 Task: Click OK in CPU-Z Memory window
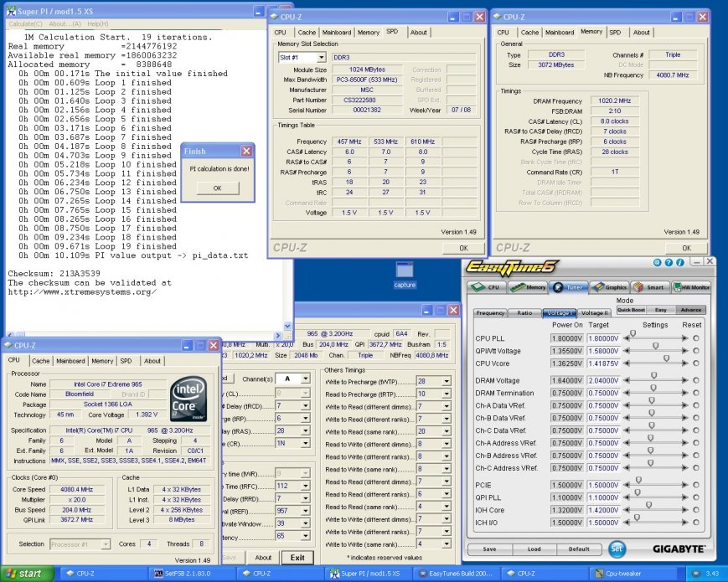[x=687, y=248]
